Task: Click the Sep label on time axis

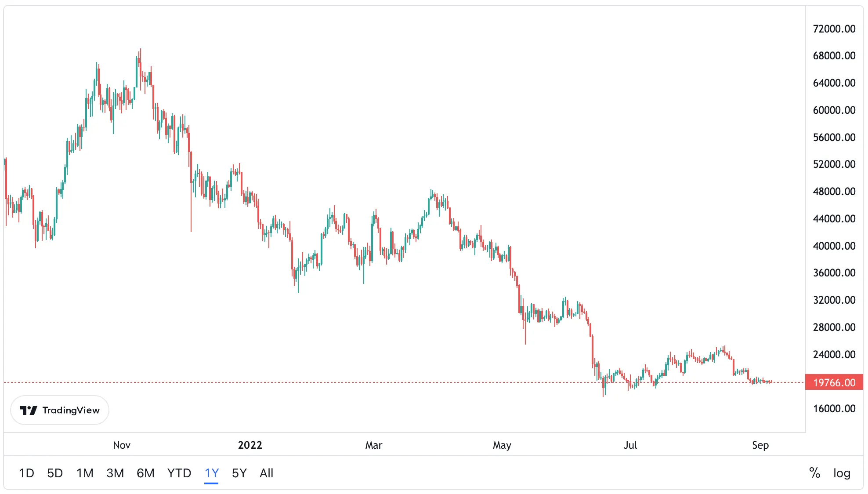Action: [760, 445]
